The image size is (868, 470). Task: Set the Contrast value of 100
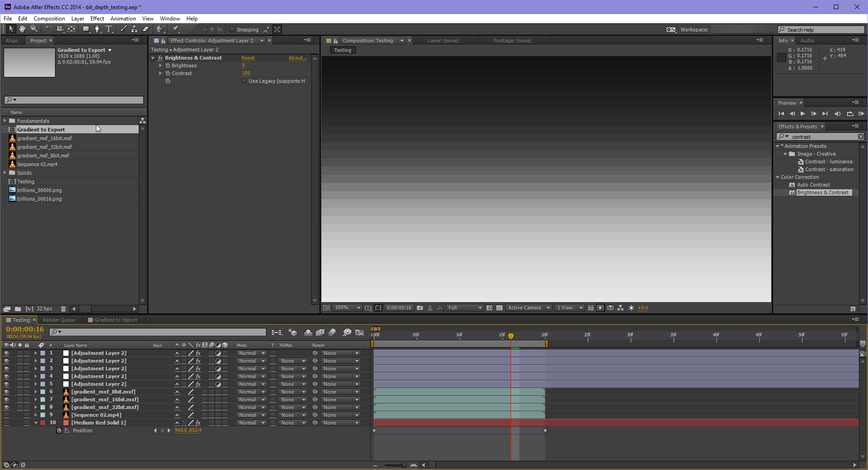point(246,73)
